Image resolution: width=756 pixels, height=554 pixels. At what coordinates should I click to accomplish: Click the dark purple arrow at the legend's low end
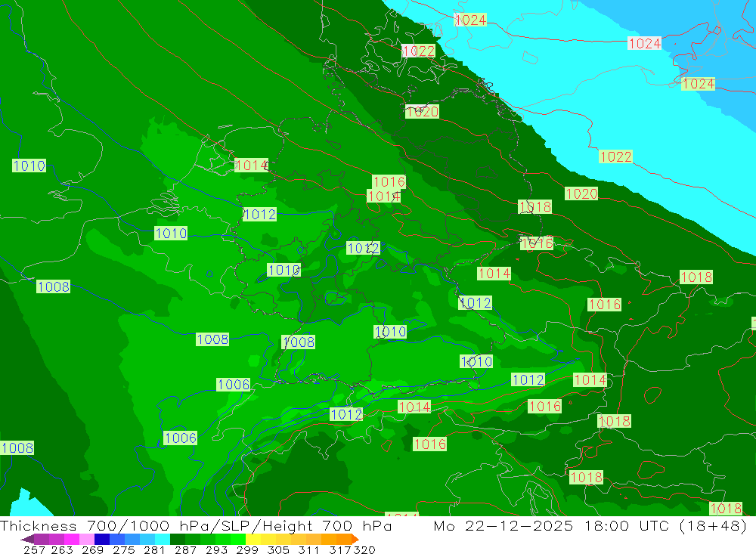coord(27,539)
